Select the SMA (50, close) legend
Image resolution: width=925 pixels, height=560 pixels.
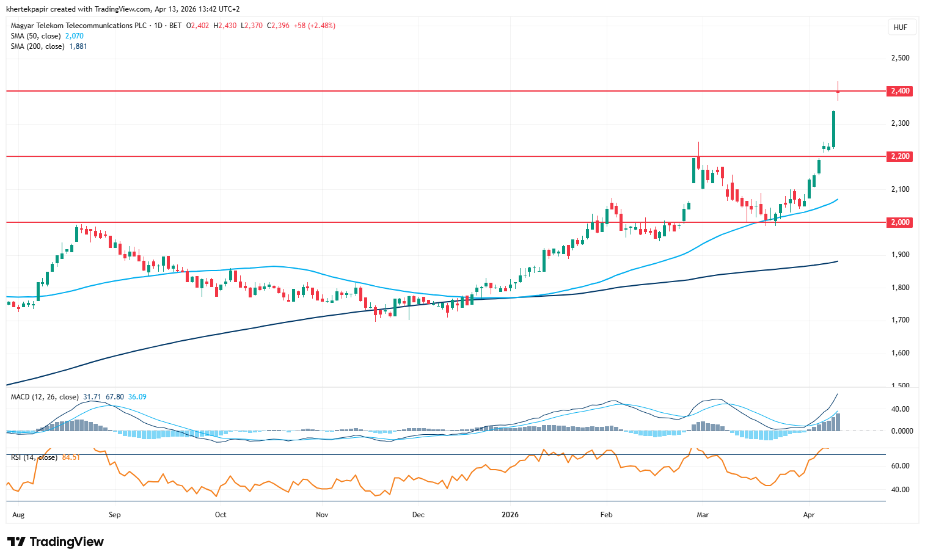click(36, 36)
